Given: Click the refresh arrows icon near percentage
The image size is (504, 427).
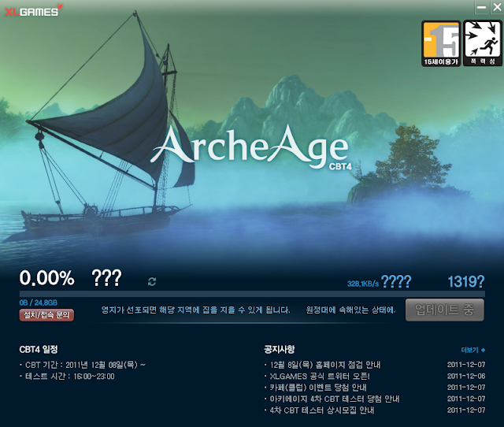Looking at the screenshot, I should pos(152,282).
